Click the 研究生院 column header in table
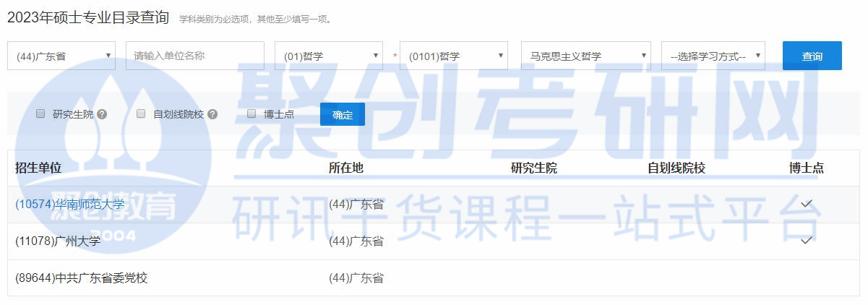The image size is (868, 305). click(x=534, y=168)
